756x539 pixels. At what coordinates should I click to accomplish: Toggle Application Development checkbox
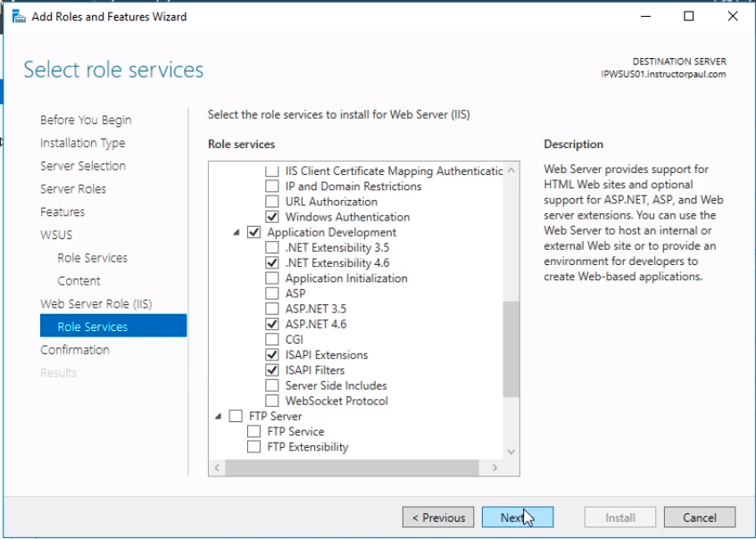tap(253, 232)
